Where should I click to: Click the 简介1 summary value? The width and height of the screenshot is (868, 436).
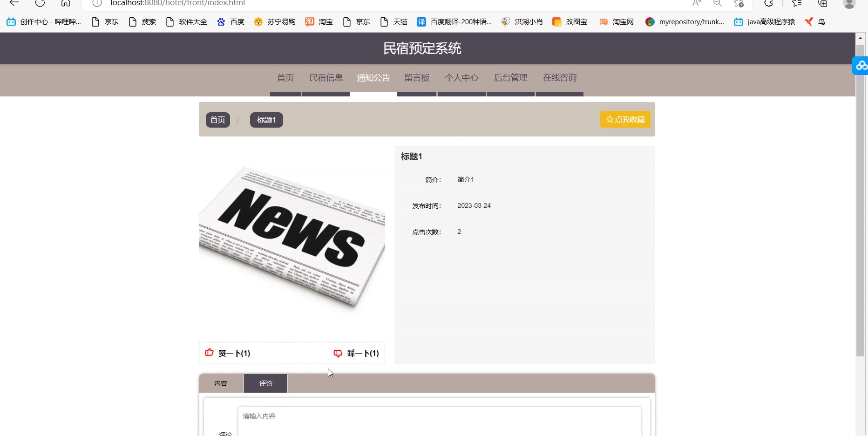click(x=466, y=179)
